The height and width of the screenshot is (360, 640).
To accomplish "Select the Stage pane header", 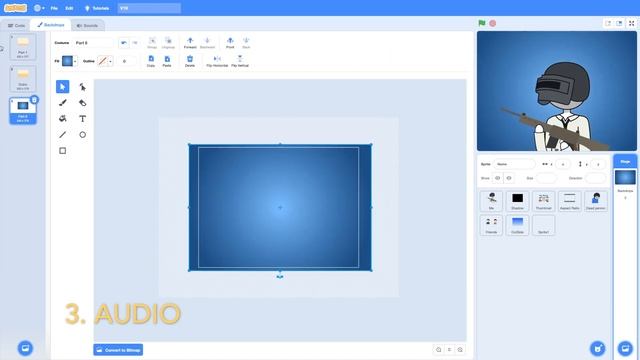I will [625, 162].
